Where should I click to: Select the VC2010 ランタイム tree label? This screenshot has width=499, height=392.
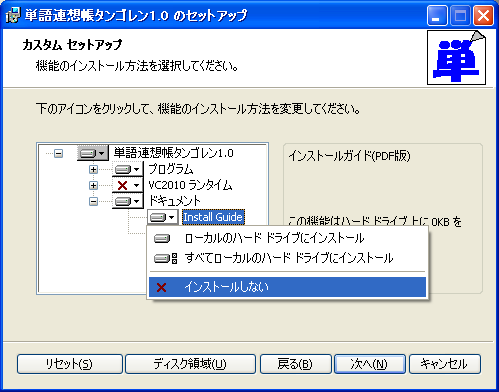click(x=190, y=185)
